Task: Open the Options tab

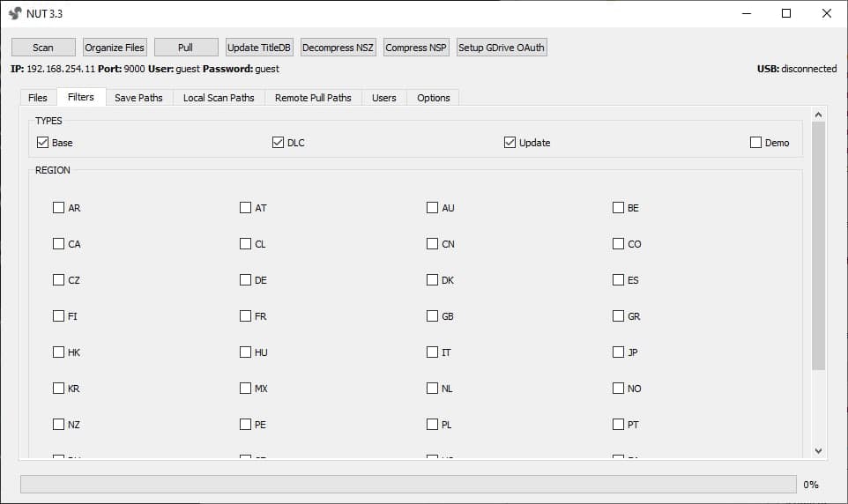Action: pyautogui.click(x=433, y=98)
